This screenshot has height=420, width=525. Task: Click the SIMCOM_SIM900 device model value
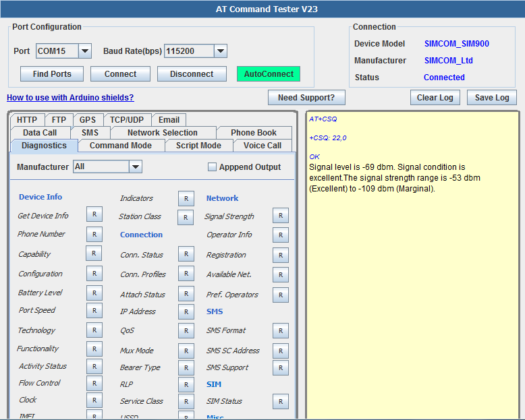457,43
